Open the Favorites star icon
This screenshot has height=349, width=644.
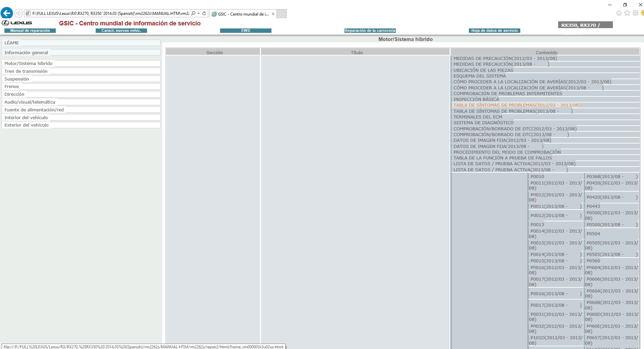point(627,13)
